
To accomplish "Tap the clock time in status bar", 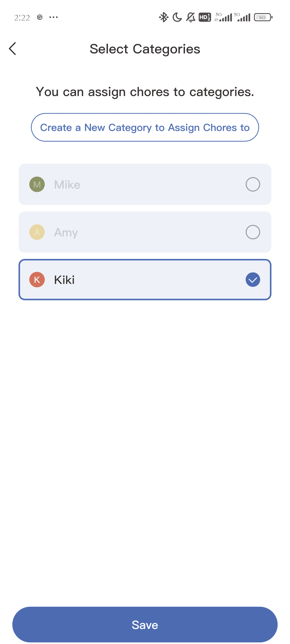I will coord(22,18).
